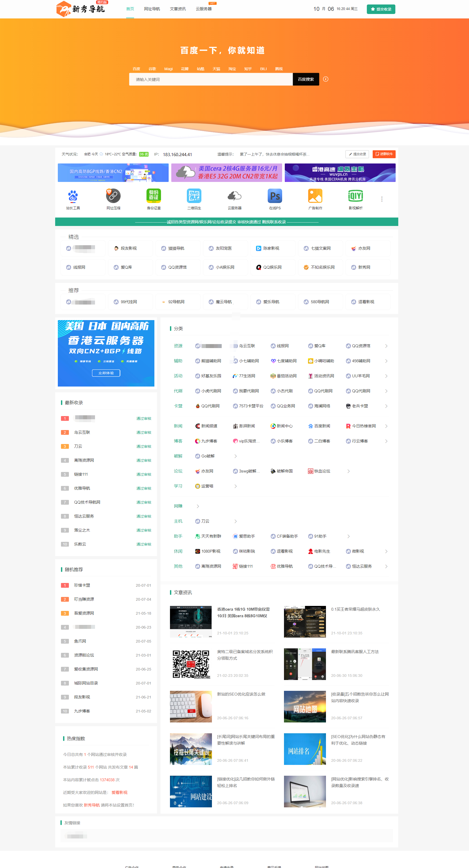This screenshot has width=469, height=868.
Task: Open 珍惜卡盟 in 随机推荐 list
Action: click(82, 585)
